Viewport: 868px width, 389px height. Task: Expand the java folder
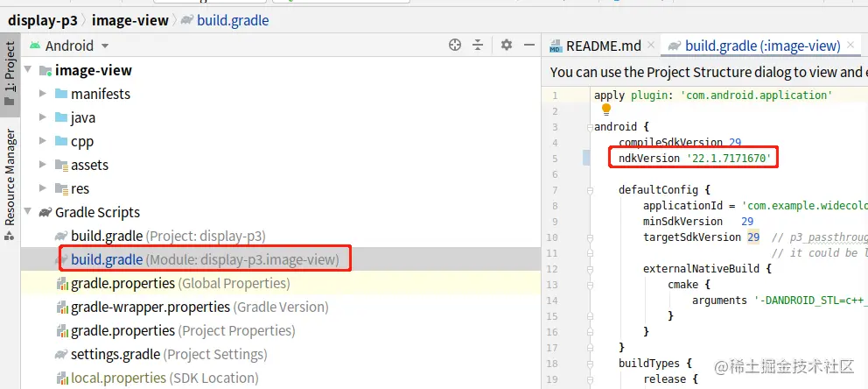click(43, 117)
